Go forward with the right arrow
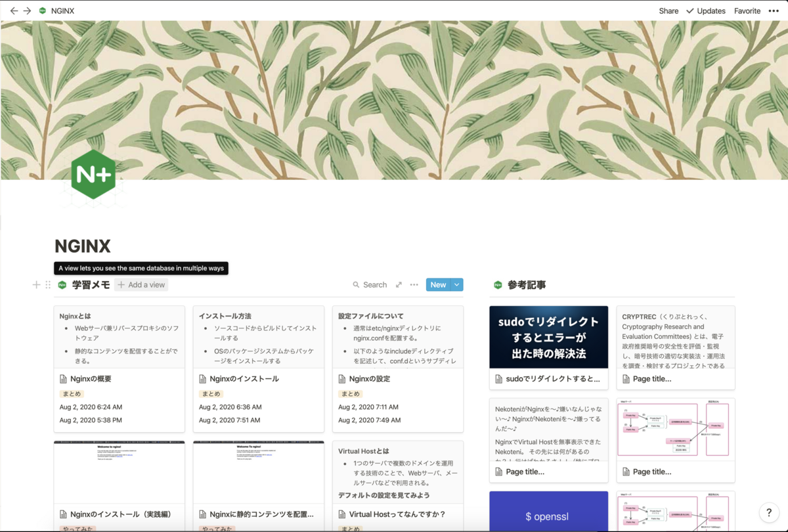 coord(27,11)
